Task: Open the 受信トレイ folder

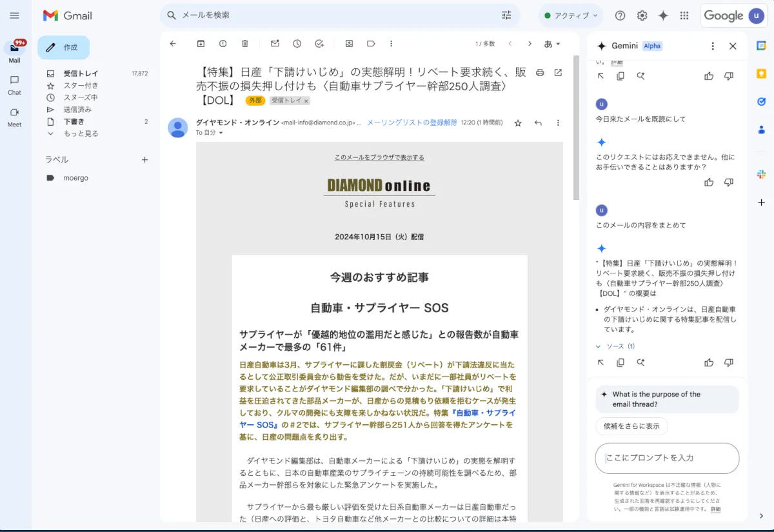Action: 81,74
